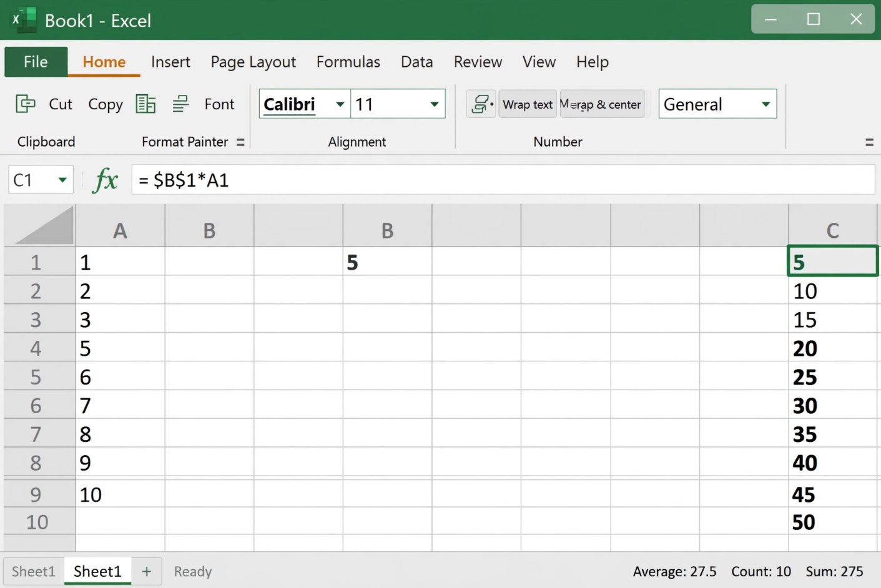Click Count: 10 in status bar
Image resolution: width=881 pixels, height=588 pixels.
click(x=761, y=571)
